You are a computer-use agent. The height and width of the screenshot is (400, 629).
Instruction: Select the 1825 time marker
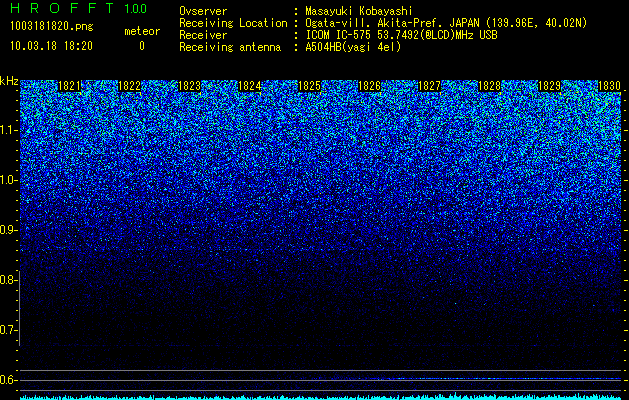click(309, 86)
